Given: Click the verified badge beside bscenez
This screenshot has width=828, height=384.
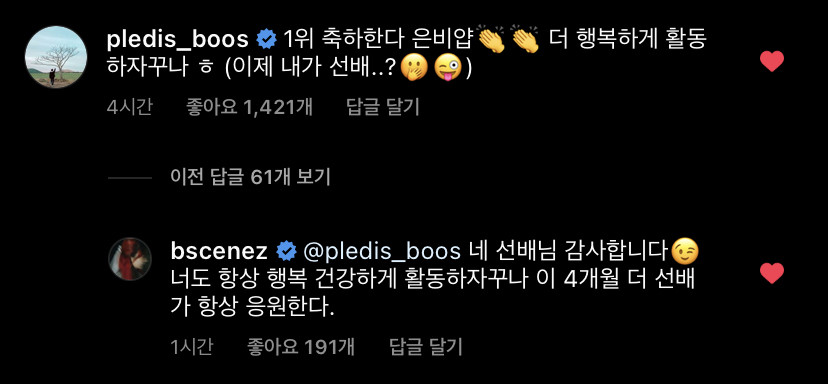Looking at the screenshot, I should [x=286, y=251].
